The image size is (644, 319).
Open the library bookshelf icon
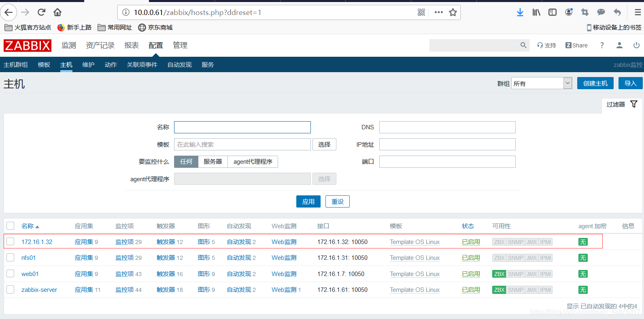pyautogui.click(x=536, y=12)
